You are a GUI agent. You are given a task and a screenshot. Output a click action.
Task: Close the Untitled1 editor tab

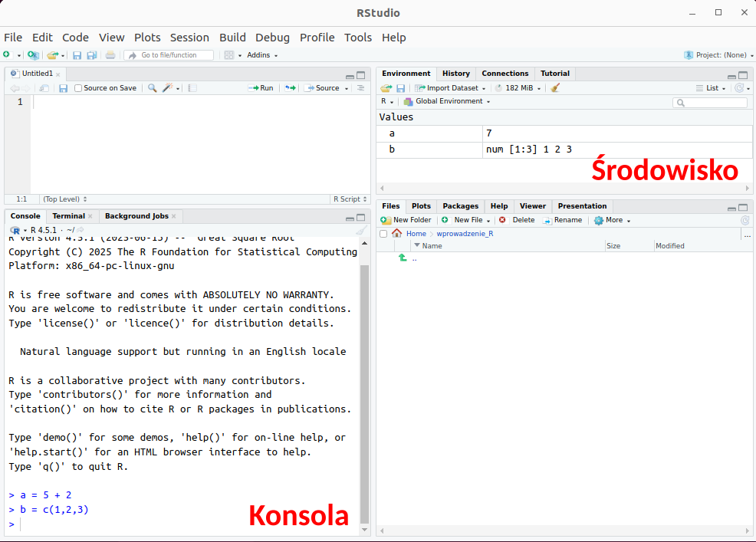[58, 74]
